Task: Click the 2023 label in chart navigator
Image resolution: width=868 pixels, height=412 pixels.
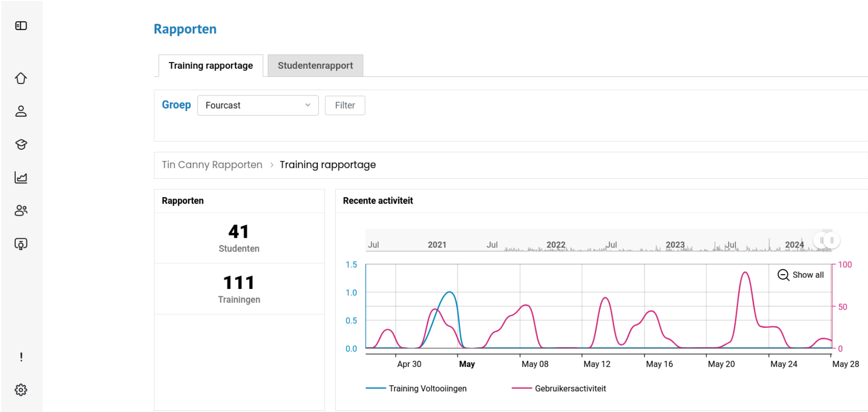Action: click(675, 245)
